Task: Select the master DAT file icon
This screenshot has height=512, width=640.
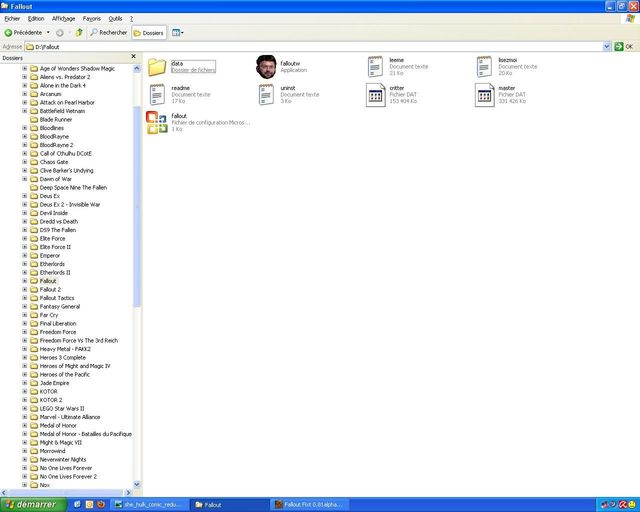Action: pyautogui.click(x=484, y=95)
